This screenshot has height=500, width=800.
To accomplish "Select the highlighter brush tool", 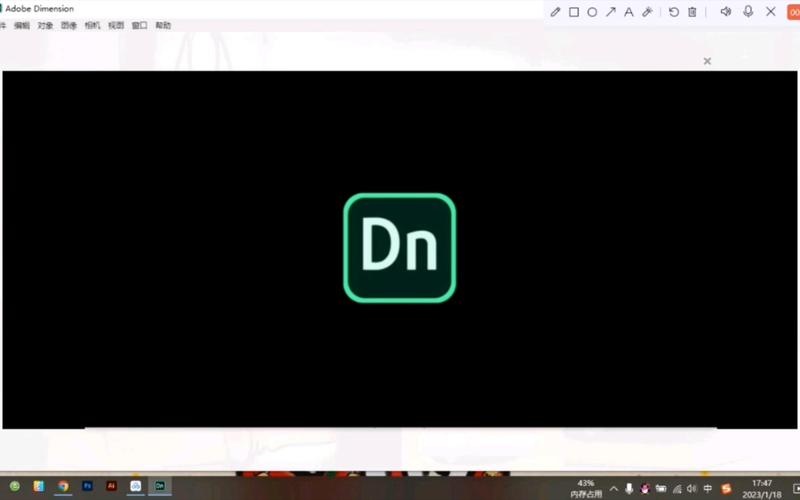I will click(647, 12).
